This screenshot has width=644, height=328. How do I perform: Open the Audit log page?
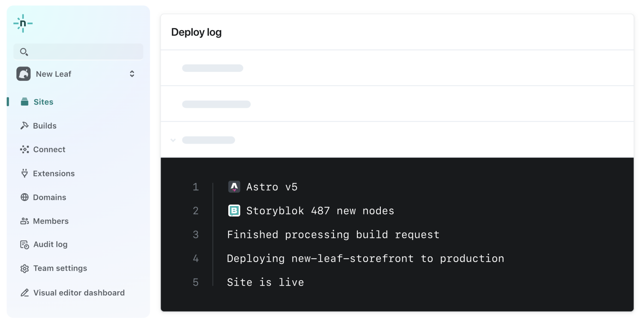click(50, 244)
